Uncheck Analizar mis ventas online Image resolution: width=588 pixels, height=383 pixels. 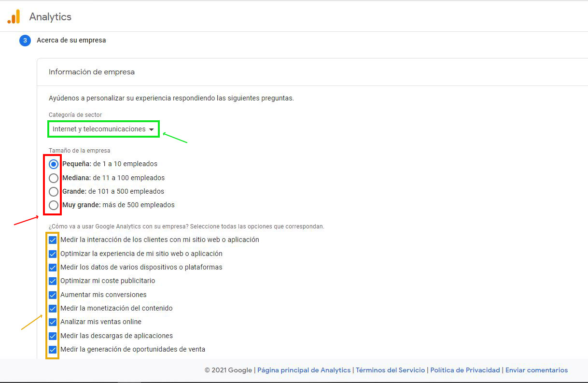pos(53,322)
